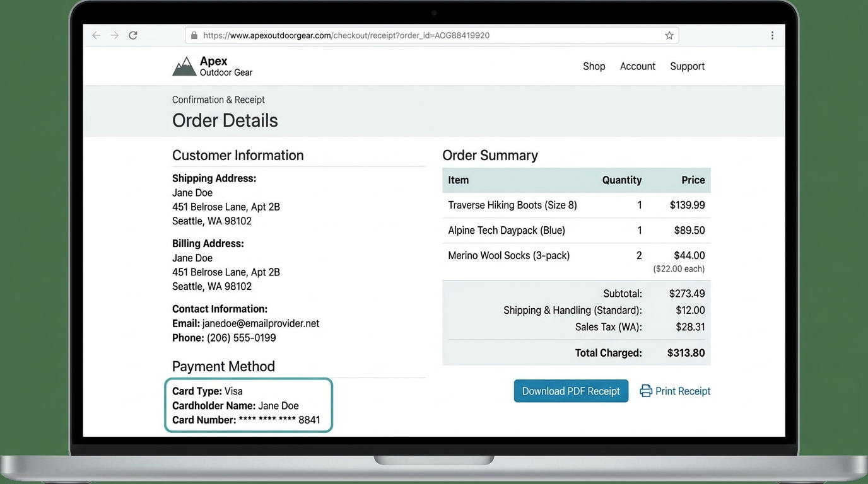Click the Shipping Address label
The width and height of the screenshot is (868, 484).
(214, 178)
